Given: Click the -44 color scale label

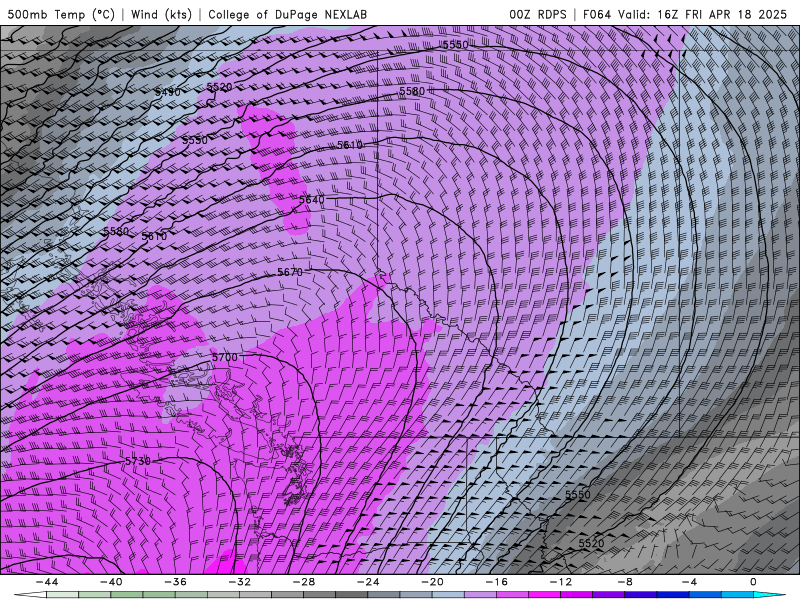Looking at the screenshot, I should pos(46,582).
